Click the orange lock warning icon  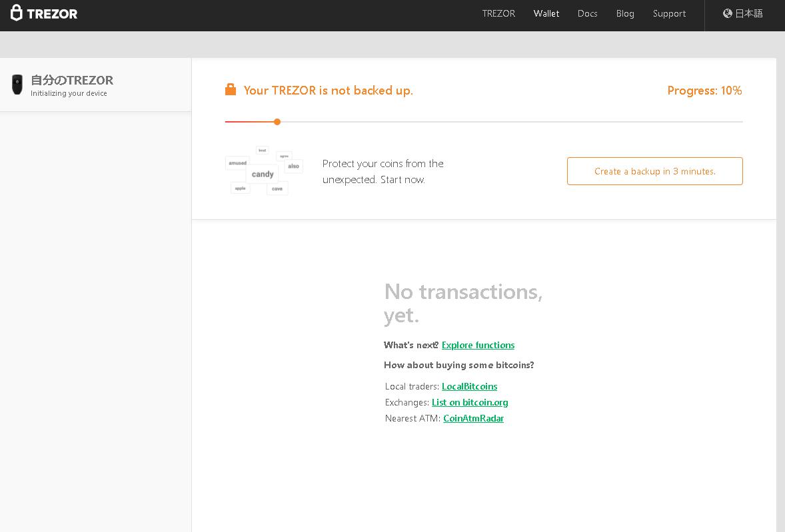coord(231,90)
